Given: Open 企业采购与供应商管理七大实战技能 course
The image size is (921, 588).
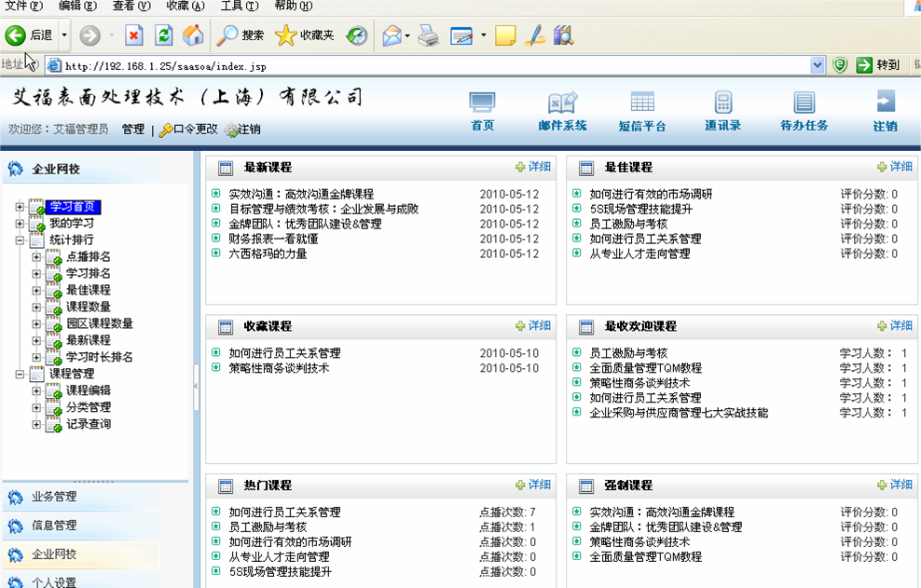Looking at the screenshot, I should [679, 413].
